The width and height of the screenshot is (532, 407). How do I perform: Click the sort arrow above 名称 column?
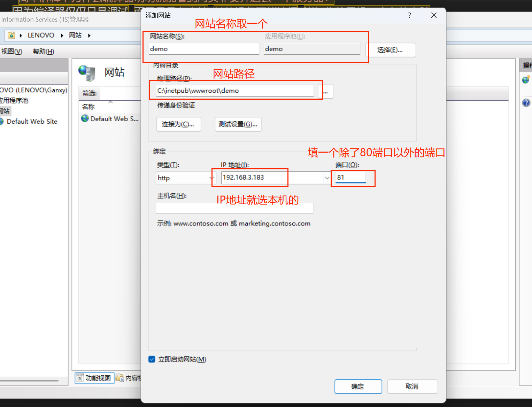110,102
